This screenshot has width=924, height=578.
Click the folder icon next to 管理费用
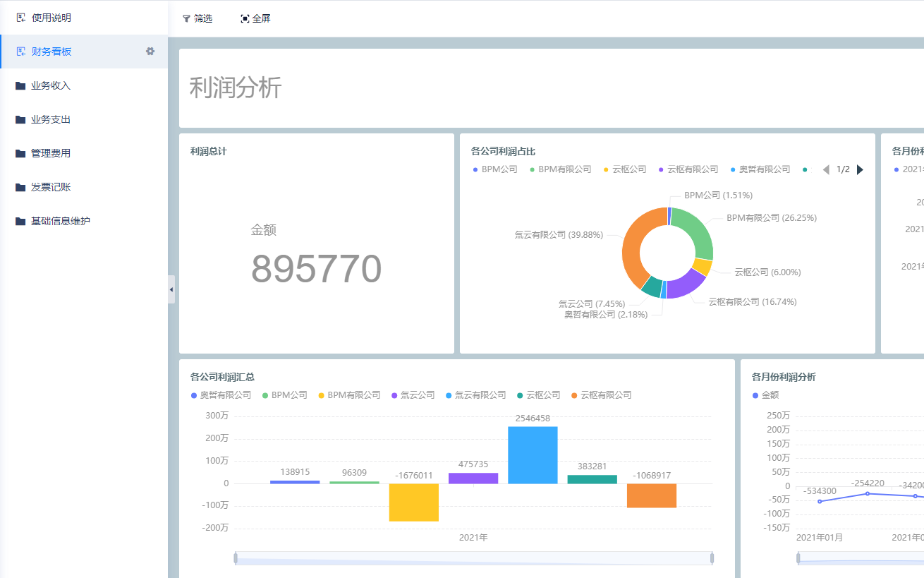(20, 153)
